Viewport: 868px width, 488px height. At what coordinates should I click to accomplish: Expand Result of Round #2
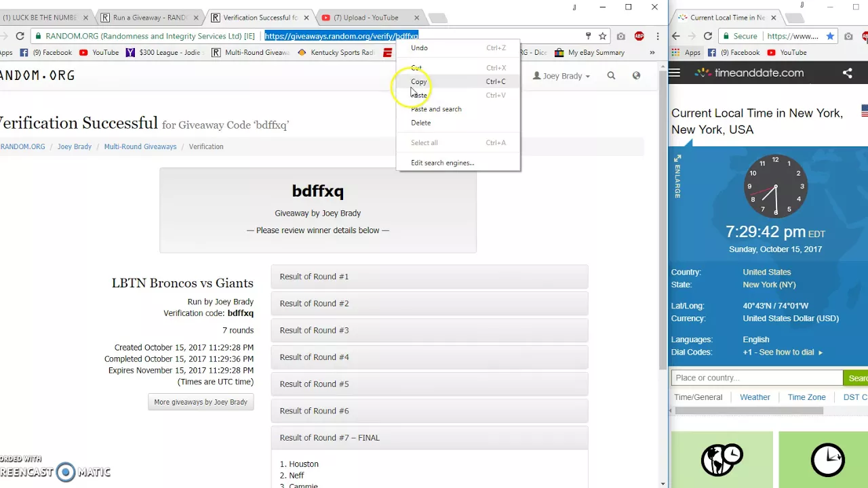pos(429,304)
